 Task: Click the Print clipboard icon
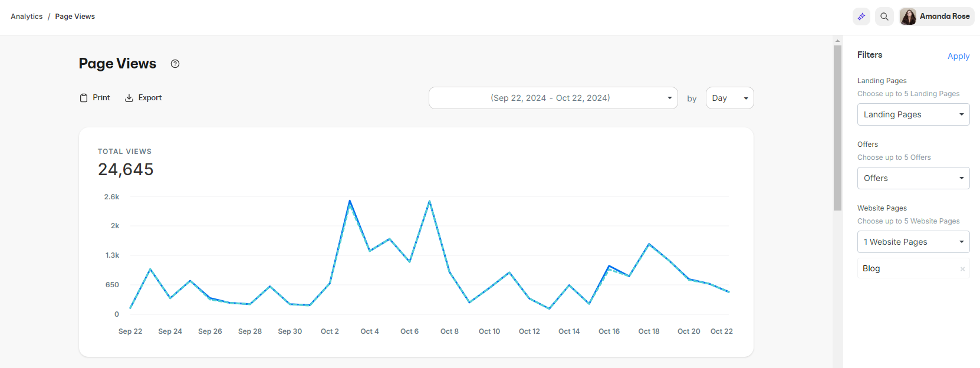[x=84, y=98]
